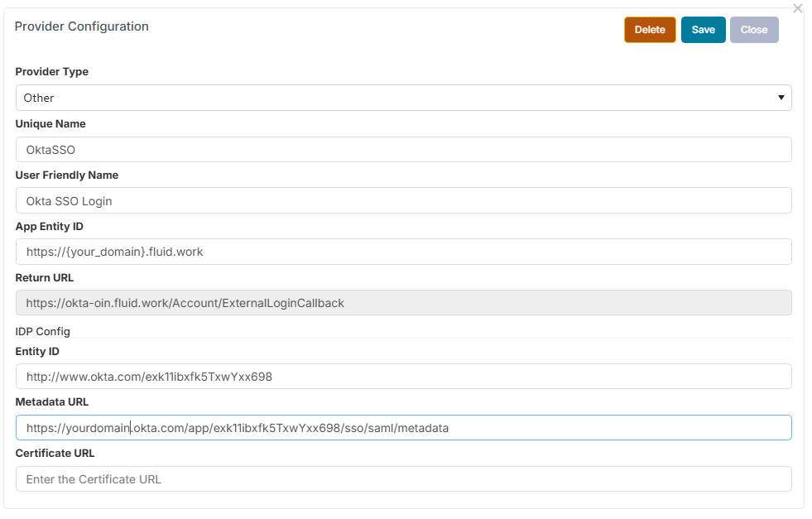Click the read-only Return URL field
Image resolution: width=812 pixels, height=519 pixels.
click(x=403, y=303)
